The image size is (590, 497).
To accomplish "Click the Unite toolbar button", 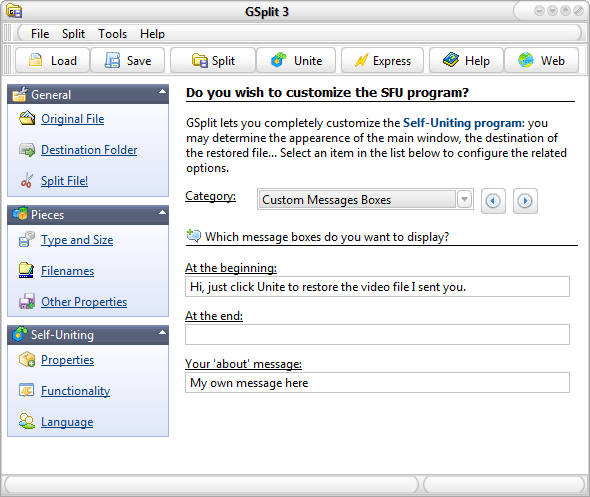I will (x=296, y=60).
